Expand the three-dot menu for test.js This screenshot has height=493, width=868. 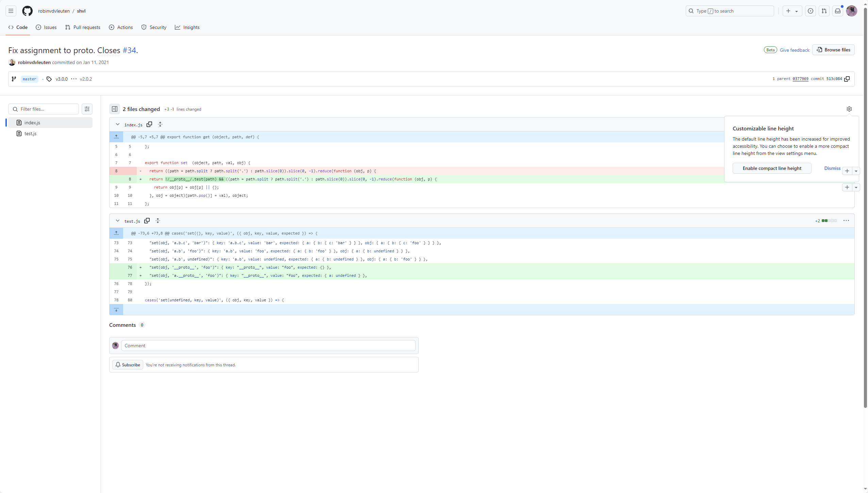tap(847, 220)
